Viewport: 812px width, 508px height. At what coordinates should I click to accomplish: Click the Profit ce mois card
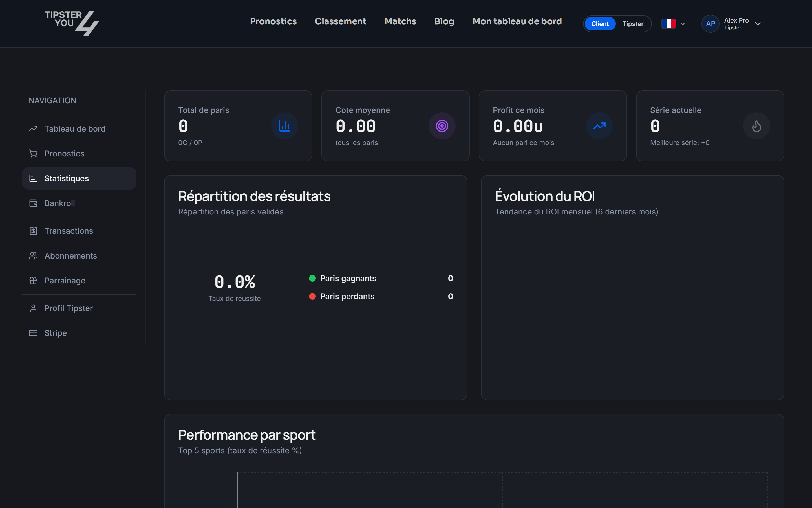point(553,126)
